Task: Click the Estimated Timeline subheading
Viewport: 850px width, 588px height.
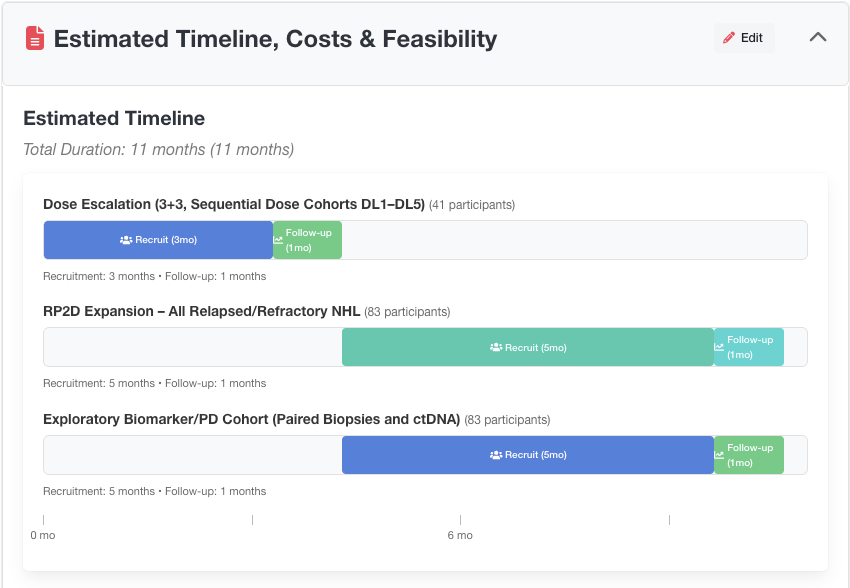Action: (x=114, y=118)
